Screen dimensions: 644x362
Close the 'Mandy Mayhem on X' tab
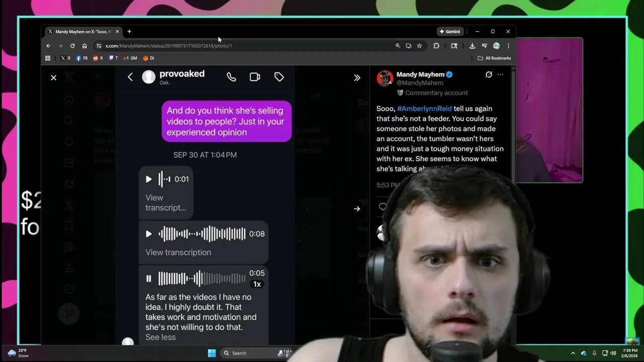[117, 32]
